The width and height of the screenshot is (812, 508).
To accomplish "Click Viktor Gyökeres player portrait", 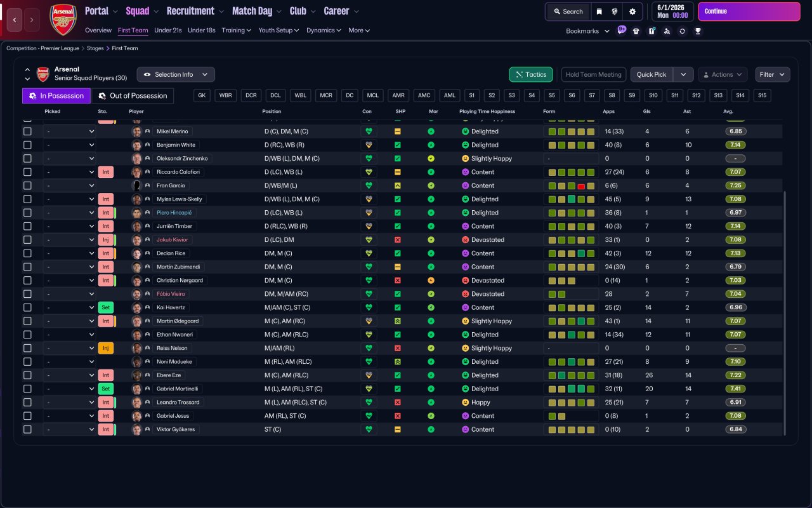I will 136,429.
